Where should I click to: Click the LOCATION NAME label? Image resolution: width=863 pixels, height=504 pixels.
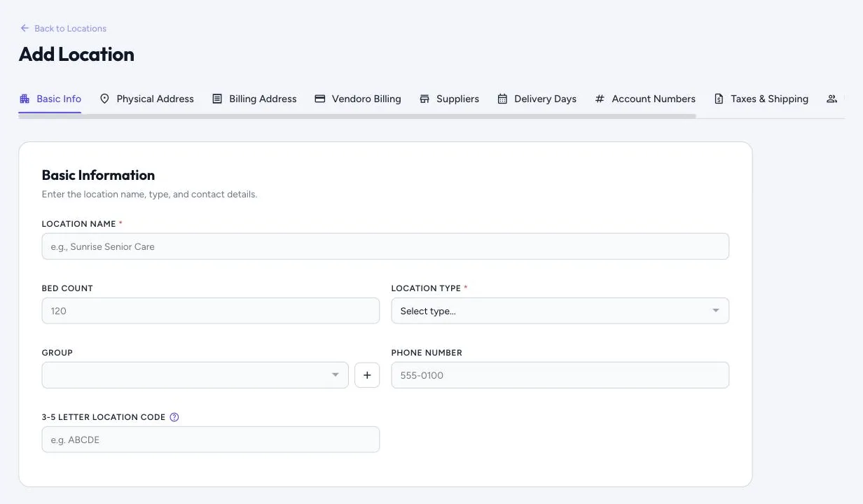pos(79,224)
